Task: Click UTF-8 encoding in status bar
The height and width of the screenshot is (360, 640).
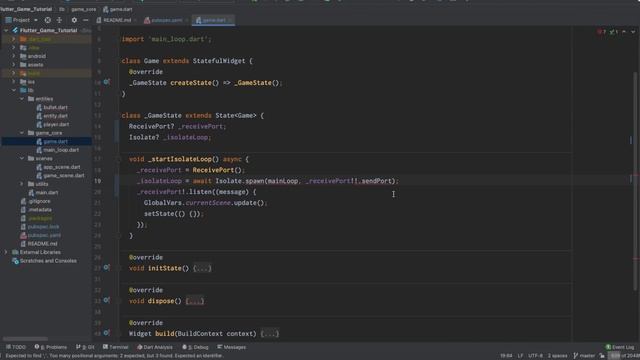Action: click(x=535, y=356)
